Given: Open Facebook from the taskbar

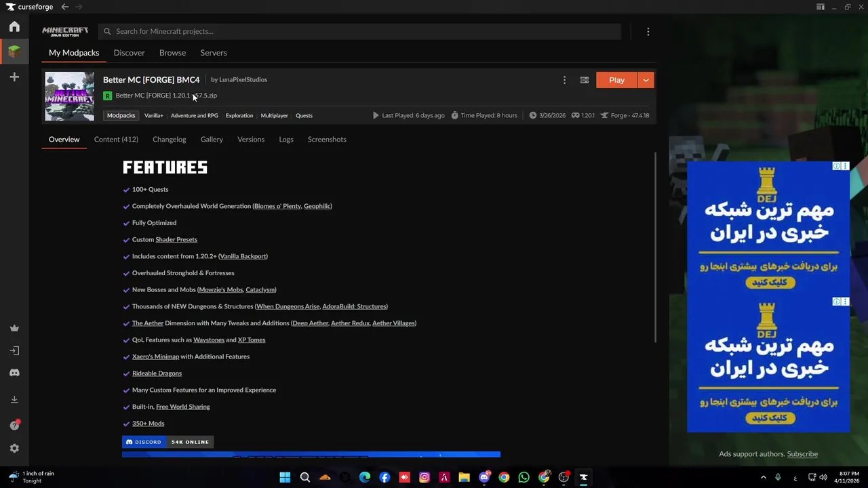Looking at the screenshot, I should (384, 477).
